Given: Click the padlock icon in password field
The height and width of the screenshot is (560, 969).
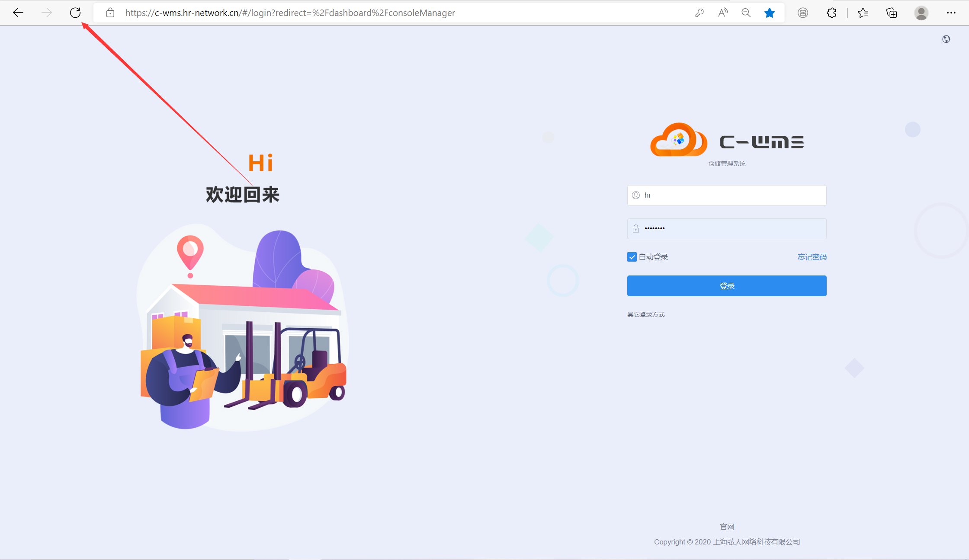Looking at the screenshot, I should [x=636, y=229].
